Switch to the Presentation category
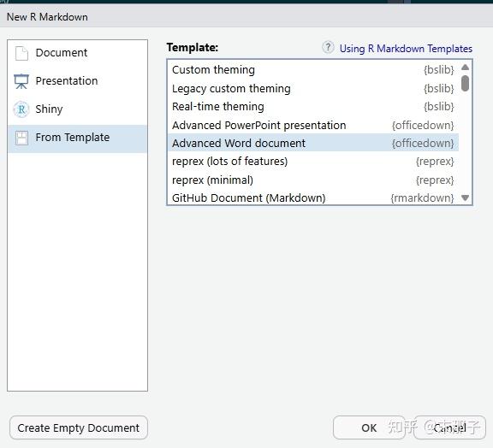493x448 pixels. 67,80
